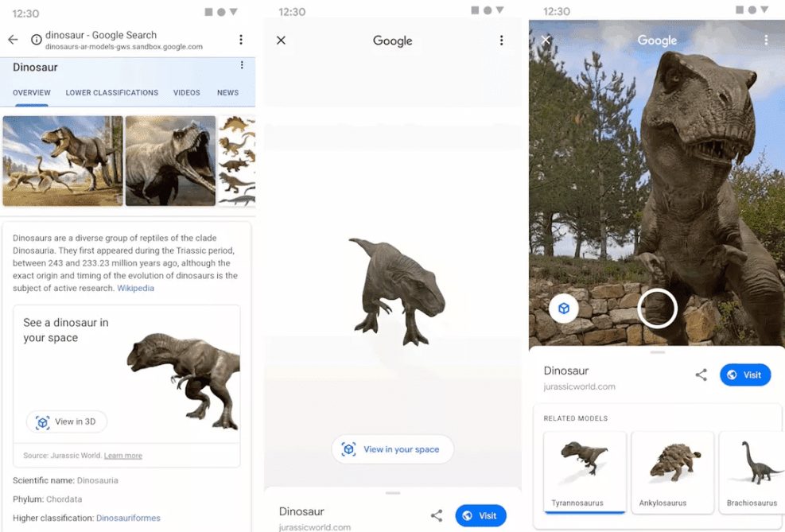Go back using the browser back arrow
This screenshot has width=785, height=532.
pyautogui.click(x=13, y=40)
